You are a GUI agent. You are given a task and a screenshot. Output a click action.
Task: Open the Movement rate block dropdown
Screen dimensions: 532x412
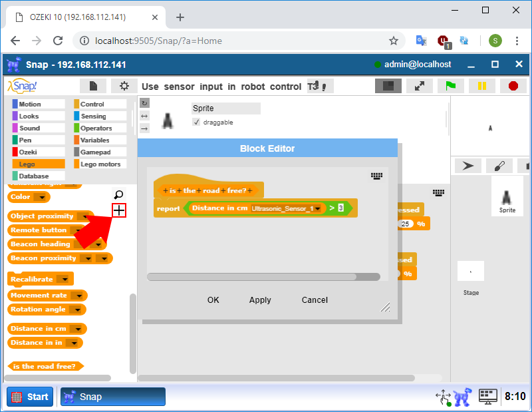pos(78,296)
